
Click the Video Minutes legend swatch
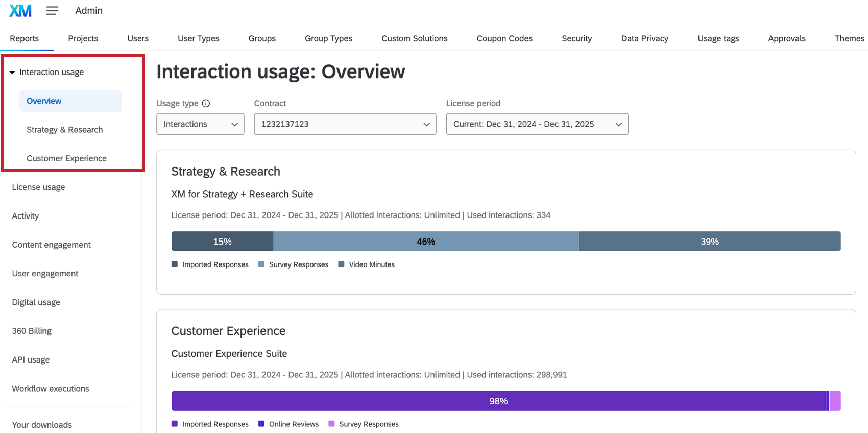pyautogui.click(x=341, y=264)
